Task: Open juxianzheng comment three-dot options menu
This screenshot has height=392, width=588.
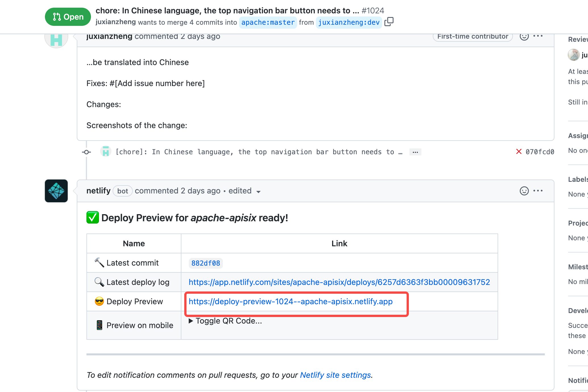Action: coord(538,36)
